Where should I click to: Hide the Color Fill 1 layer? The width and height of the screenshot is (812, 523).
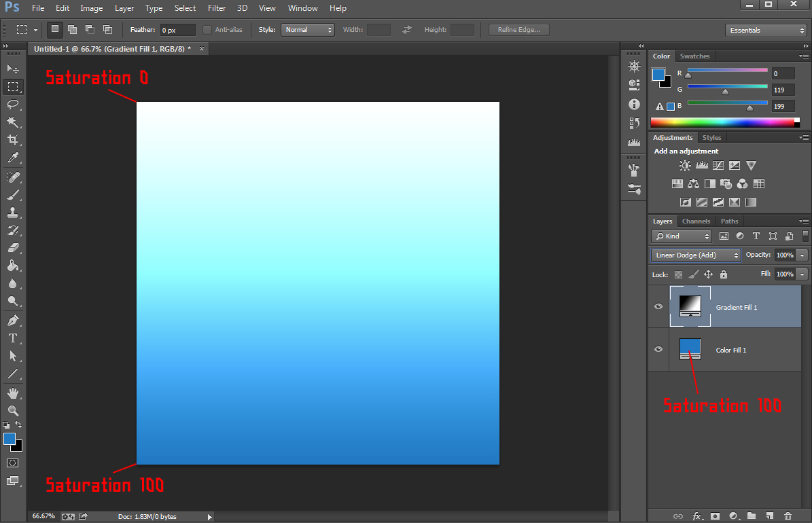click(x=658, y=350)
